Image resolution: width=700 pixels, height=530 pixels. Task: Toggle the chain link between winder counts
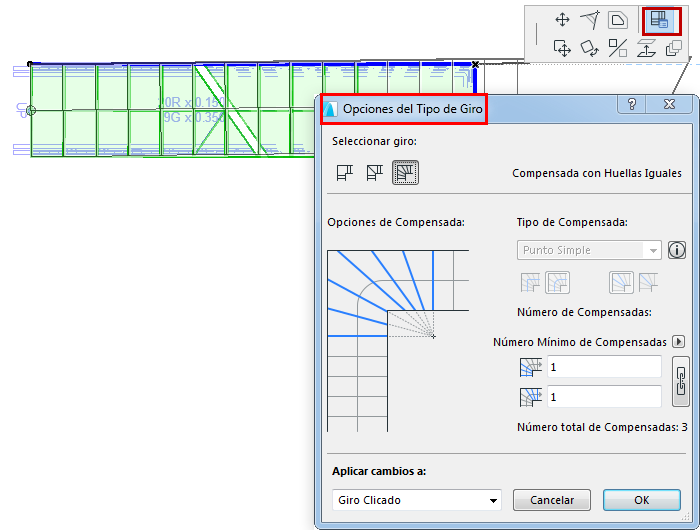coord(680,381)
